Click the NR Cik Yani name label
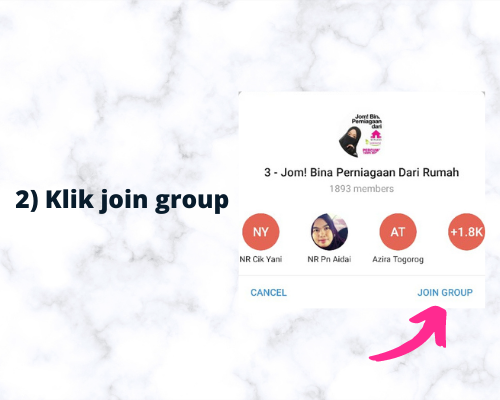500x400 pixels. (x=261, y=259)
